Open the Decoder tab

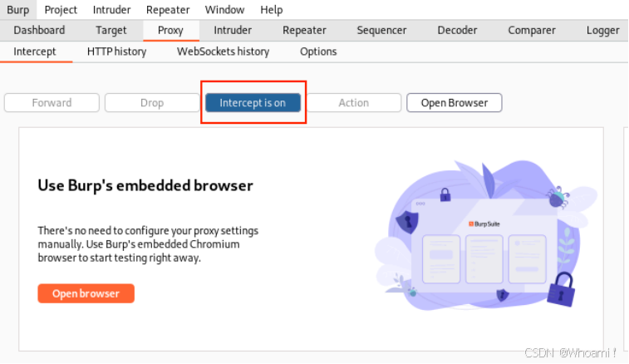(457, 30)
